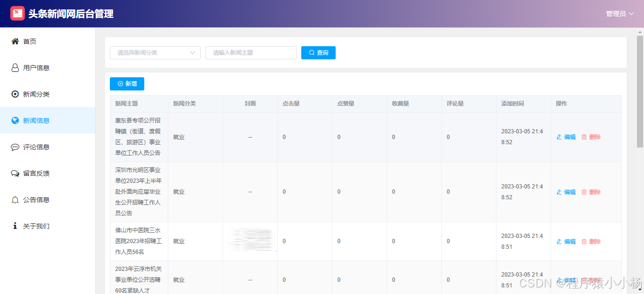Click trash icon in 深圳市光明区 row
Image resolution: width=644 pixels, height=294 pixels.
point(584,192)
